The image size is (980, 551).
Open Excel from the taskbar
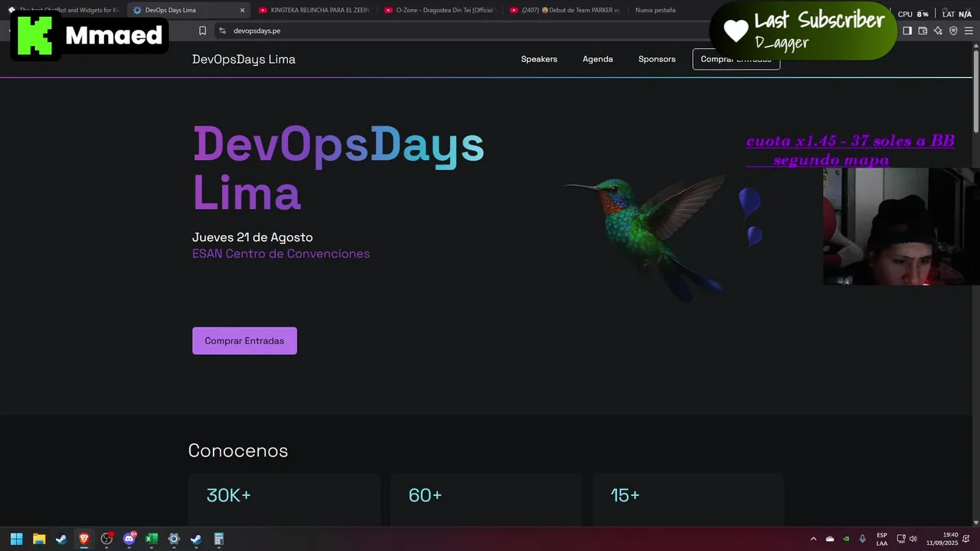point(152,539)
